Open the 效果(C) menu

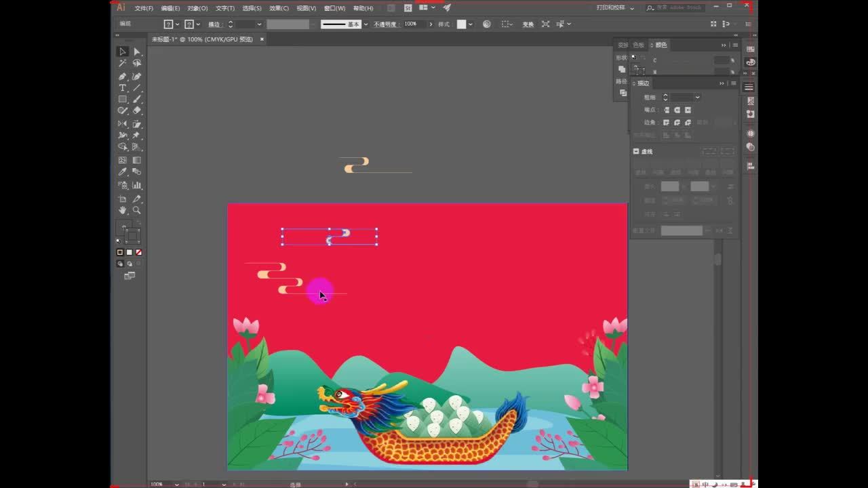pos(279,8)
